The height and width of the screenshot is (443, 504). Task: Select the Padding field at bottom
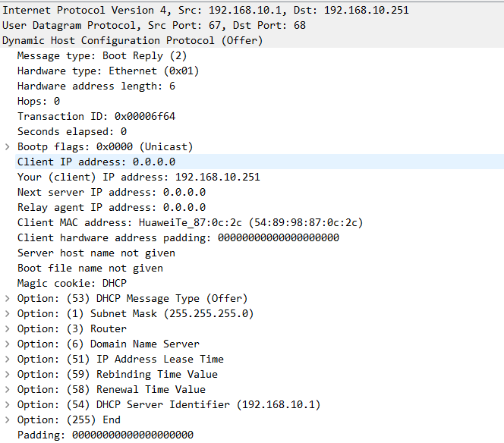point(105,435)
